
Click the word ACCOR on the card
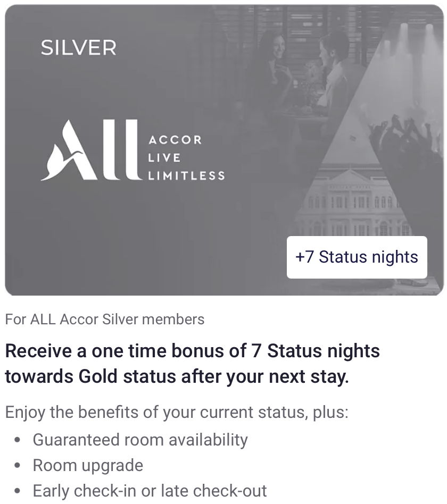pyautogui.click(x=175, y=140)
